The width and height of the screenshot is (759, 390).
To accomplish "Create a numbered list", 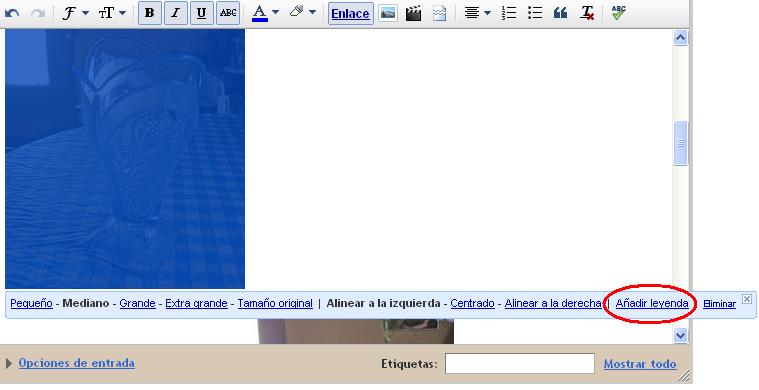I will 509,13.
